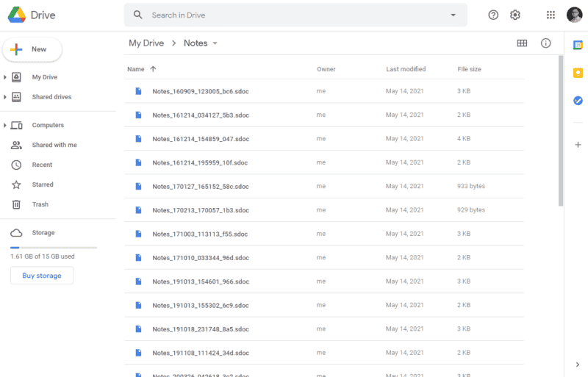Click the vertical scrollbar of file list
The image size is (588, 377).
(561, 131)
